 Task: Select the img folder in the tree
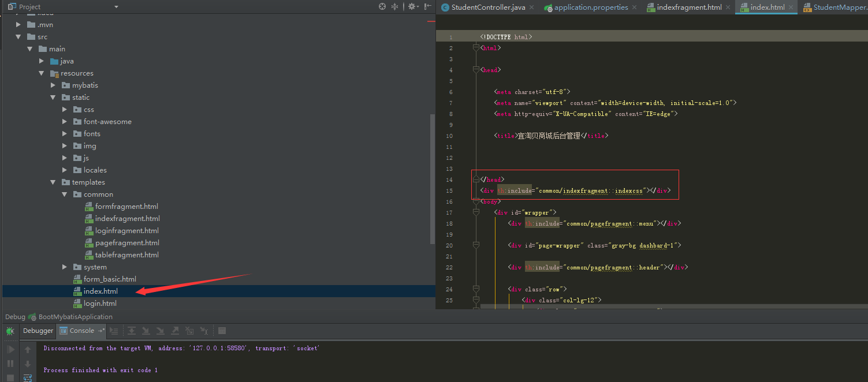click(85, 146)
